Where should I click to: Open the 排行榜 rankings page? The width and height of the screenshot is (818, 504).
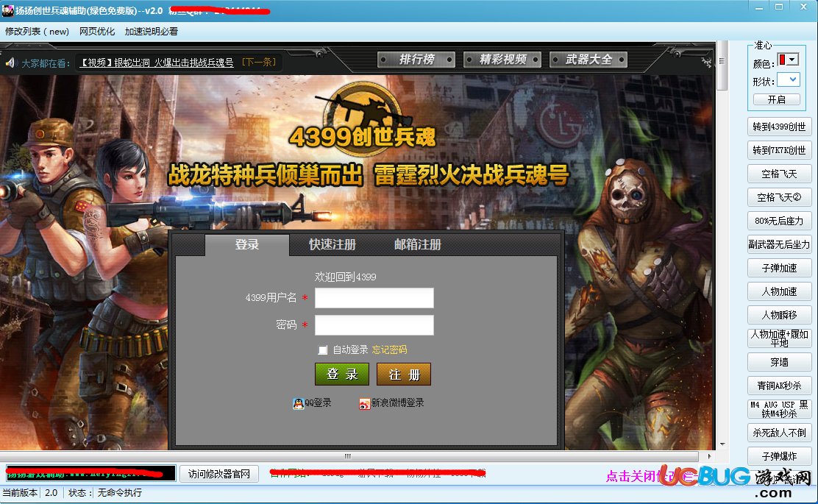click(x=416, y=60)
